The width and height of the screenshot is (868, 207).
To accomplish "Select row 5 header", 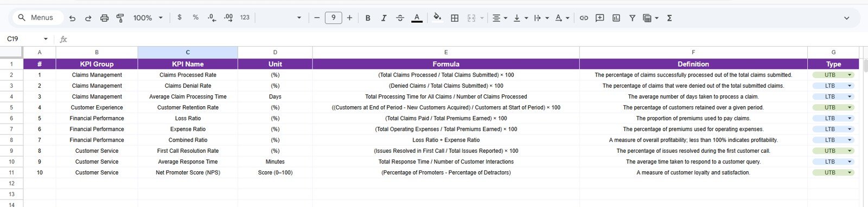I will tap(11, 107).
